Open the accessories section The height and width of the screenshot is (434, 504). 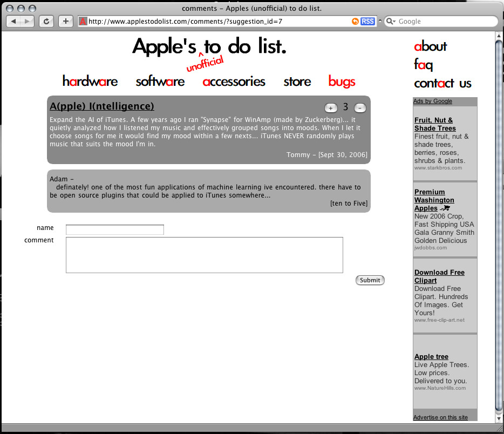coord(234,82)
